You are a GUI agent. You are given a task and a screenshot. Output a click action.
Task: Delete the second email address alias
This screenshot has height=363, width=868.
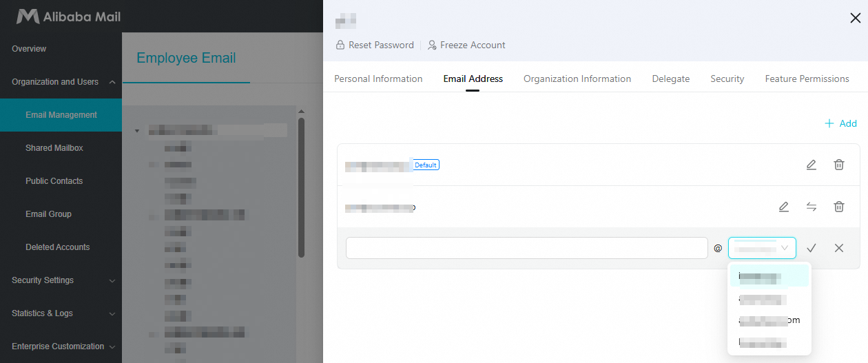click(x=838, y=207)
